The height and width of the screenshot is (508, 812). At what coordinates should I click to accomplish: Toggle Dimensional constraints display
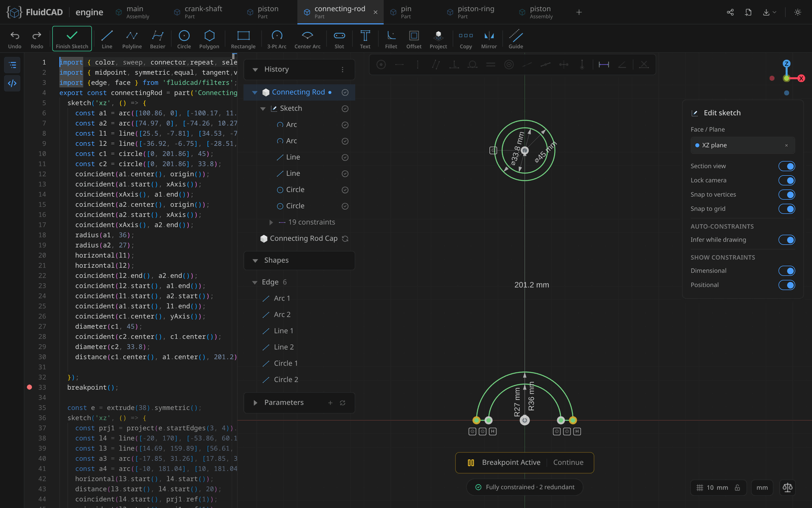click(787, 271)
